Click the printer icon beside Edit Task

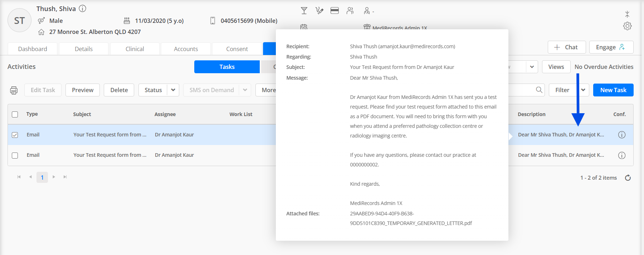tap(14, 90)
